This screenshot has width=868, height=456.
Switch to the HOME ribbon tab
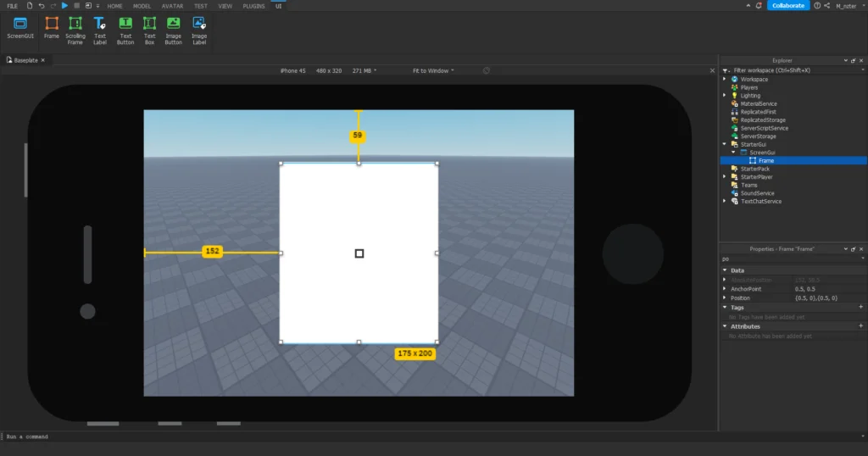pos(114,5)
